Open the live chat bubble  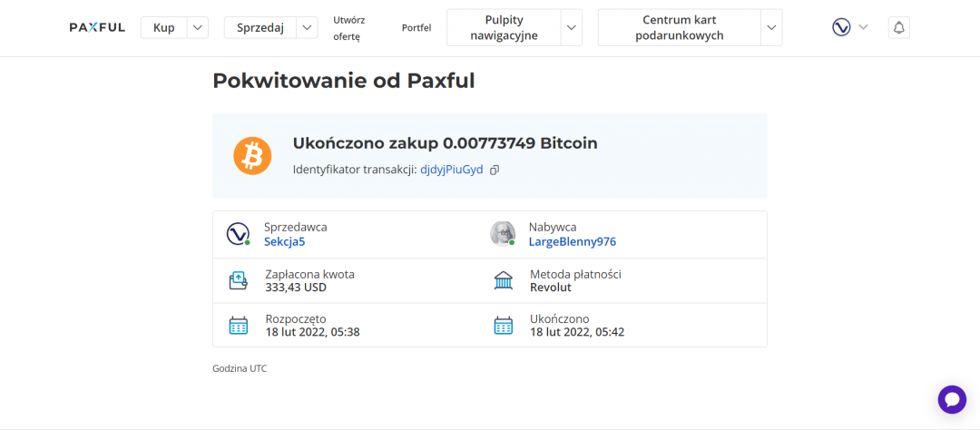click(x=952, y=399)
